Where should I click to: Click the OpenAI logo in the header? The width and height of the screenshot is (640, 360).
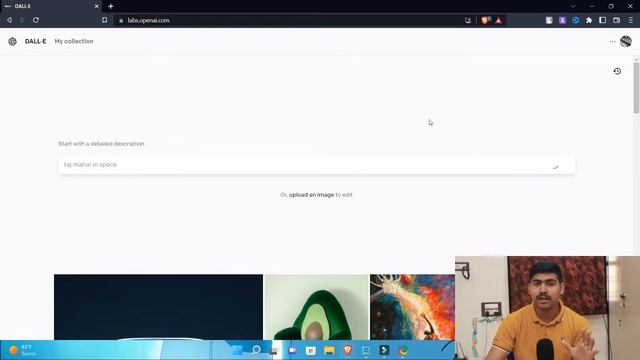point(13,41)
